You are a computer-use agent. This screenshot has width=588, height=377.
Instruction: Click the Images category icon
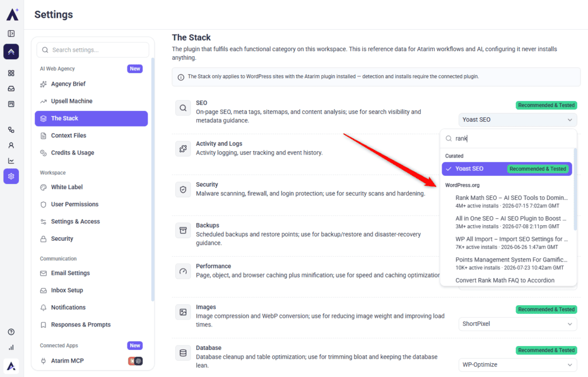tap(183, 312)
